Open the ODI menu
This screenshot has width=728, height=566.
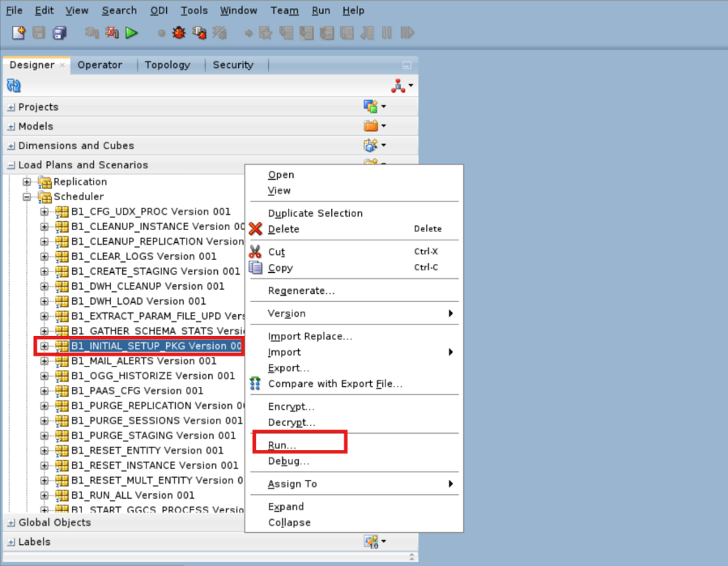pos(159,10)
